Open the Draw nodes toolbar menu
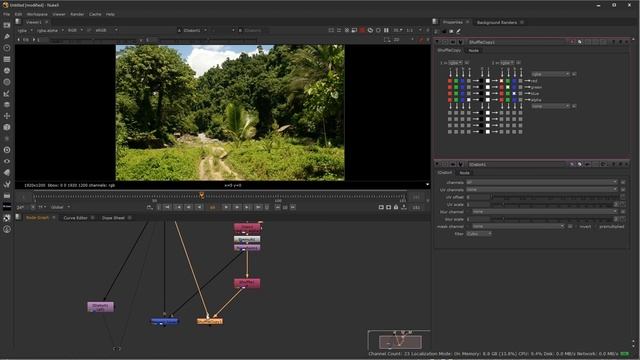Image resolution: width=640 pixels, height=360 pixels. [x=7, y=37]
